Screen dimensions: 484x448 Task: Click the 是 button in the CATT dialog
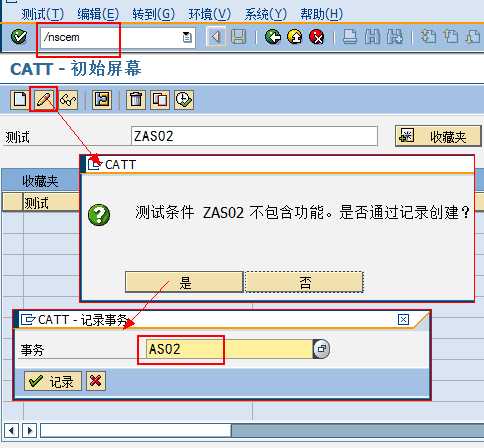pos(184,282)
